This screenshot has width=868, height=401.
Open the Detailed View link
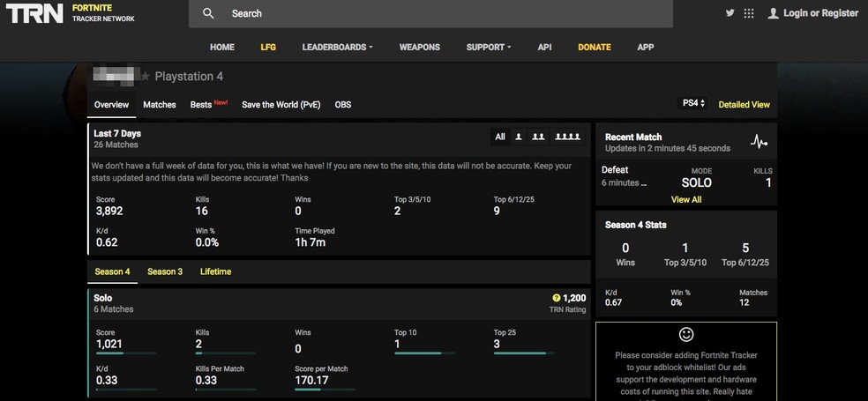(x=744, y=105)
